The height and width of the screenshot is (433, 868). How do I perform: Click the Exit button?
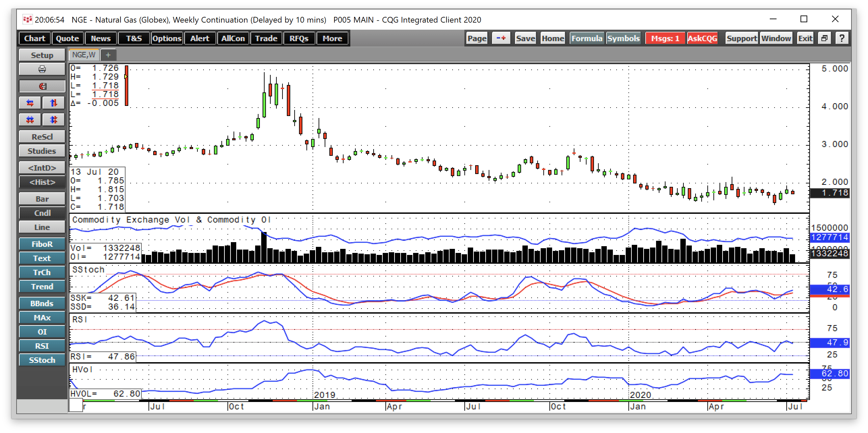click(805, 38)
